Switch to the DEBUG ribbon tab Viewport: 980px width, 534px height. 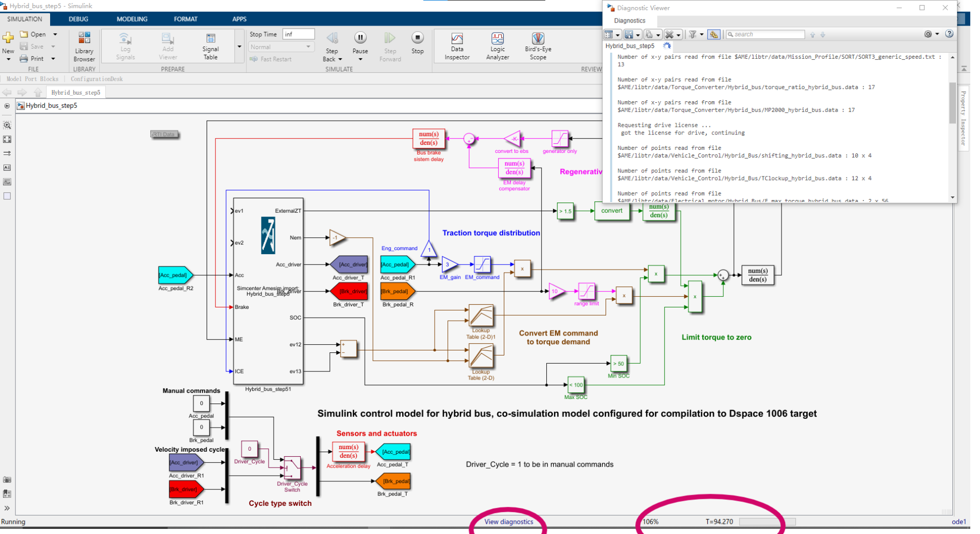[x=78, y=19]
